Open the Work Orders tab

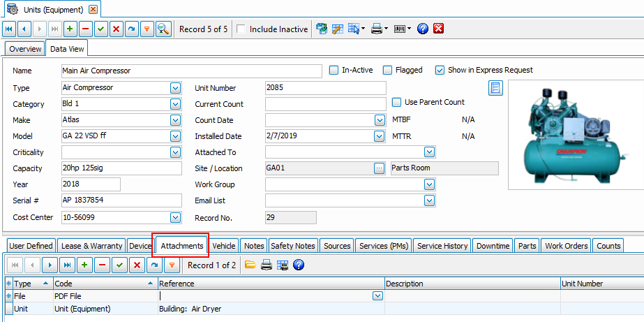(x=567, y=246)
